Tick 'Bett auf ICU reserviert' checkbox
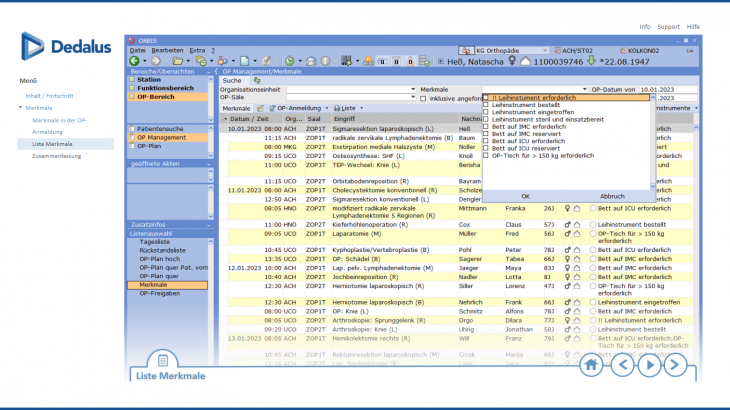The image size is (730, 410). click(x=486, y=148)
